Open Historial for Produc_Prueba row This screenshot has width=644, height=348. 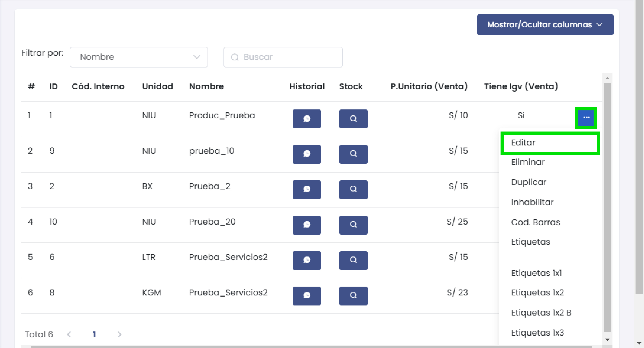click(x=306, y=118)
